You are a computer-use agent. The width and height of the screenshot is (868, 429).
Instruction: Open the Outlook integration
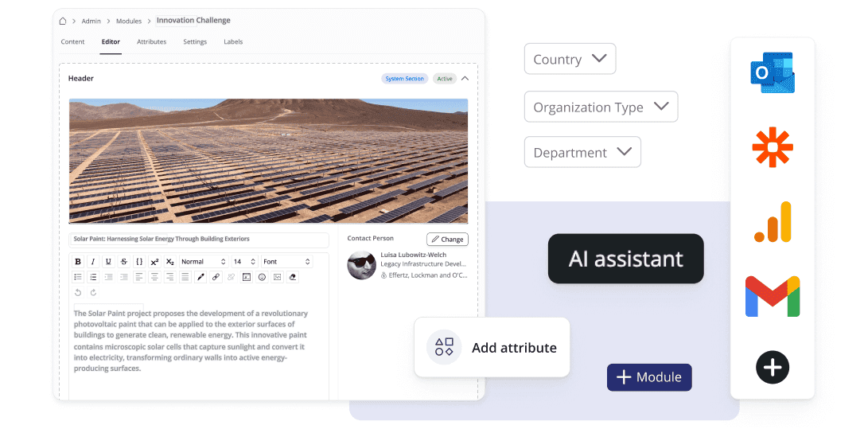click(x=773, y=72)
